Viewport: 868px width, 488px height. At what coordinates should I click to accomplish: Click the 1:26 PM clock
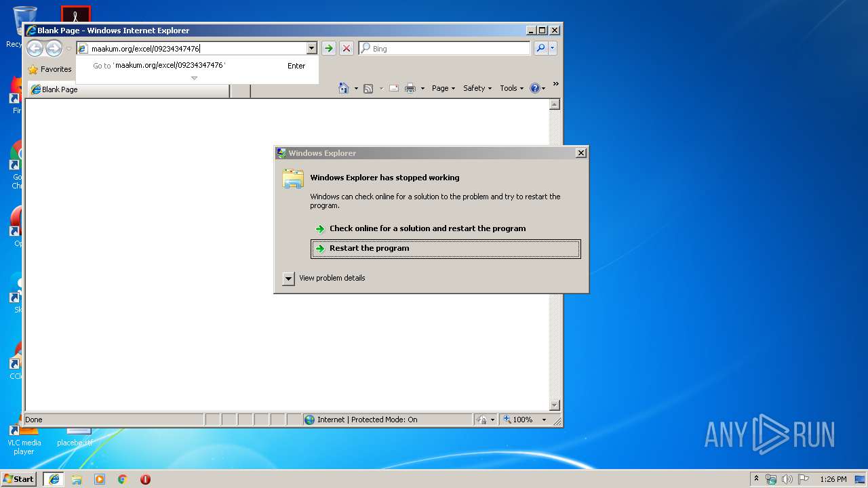(833, 479)
